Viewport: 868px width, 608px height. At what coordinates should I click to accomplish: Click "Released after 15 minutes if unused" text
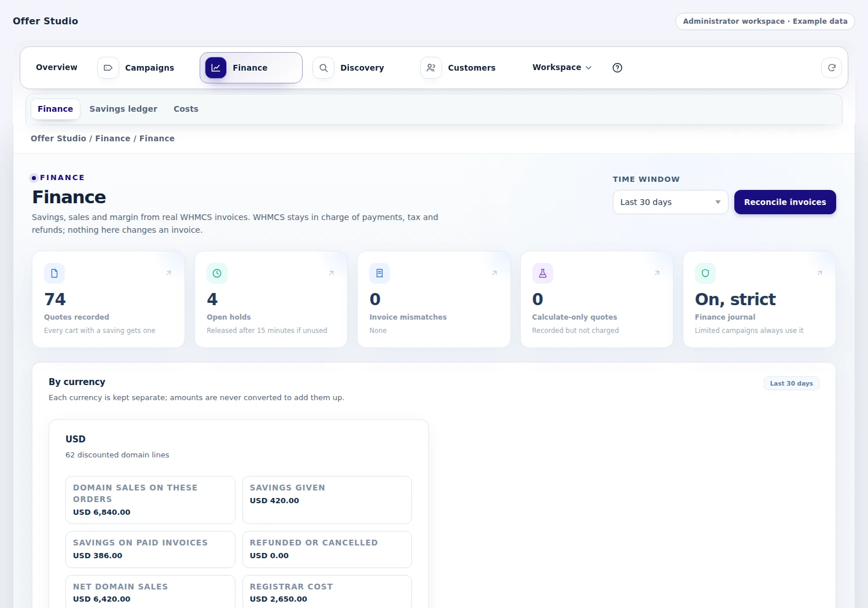tap(267, 331)
